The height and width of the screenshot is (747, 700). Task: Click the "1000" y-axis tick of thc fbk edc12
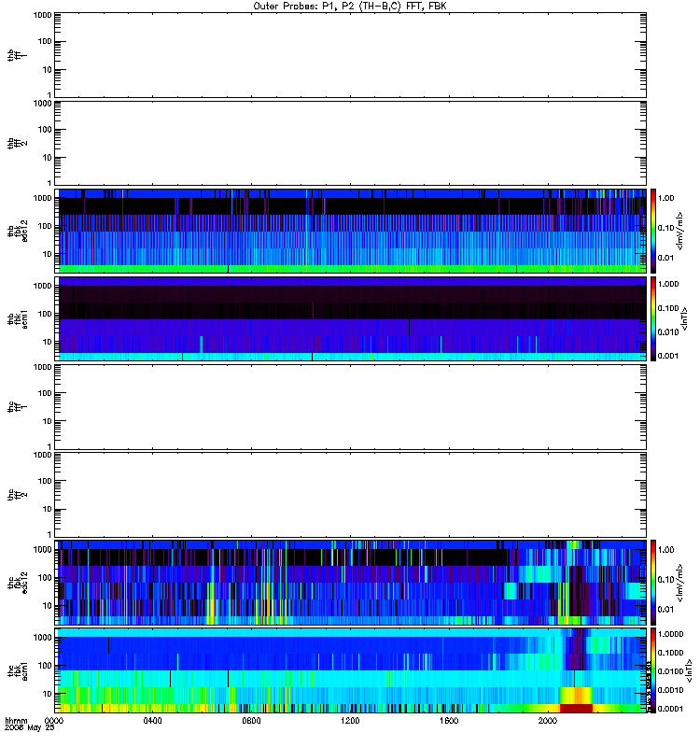point(42,550)
